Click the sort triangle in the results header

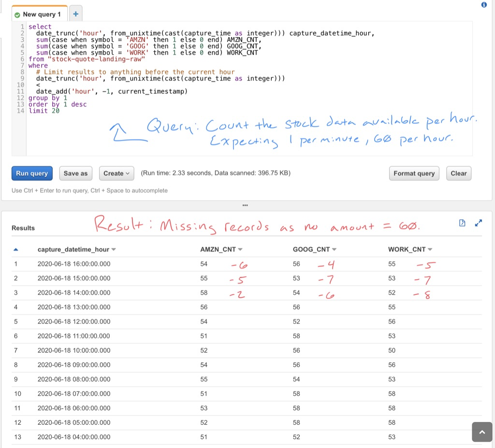click(17, 249)
